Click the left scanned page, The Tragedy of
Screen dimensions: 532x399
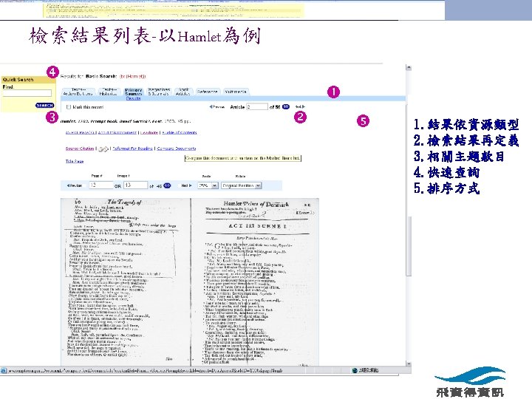click(x=126, y=282)
